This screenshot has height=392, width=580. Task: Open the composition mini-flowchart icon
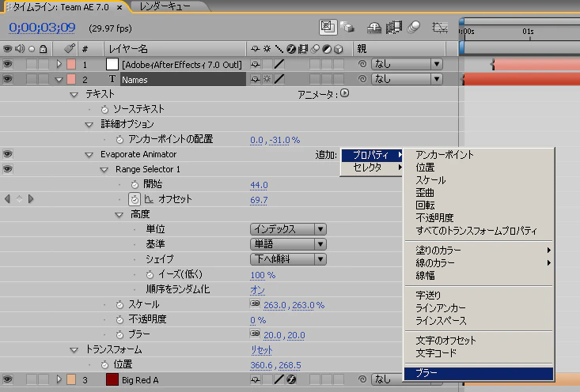point(328,27)
